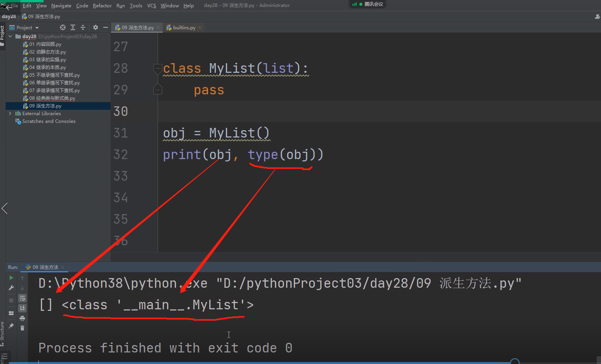Toggle the Project tool window side tab
The height and width of the screenshot is (364, 601).
click(x=2, y=35)
